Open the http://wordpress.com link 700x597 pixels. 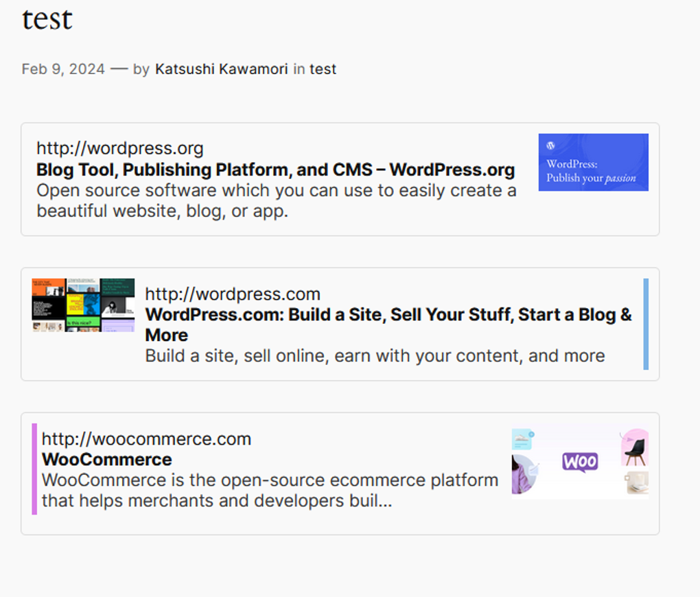tap(232, 294)
